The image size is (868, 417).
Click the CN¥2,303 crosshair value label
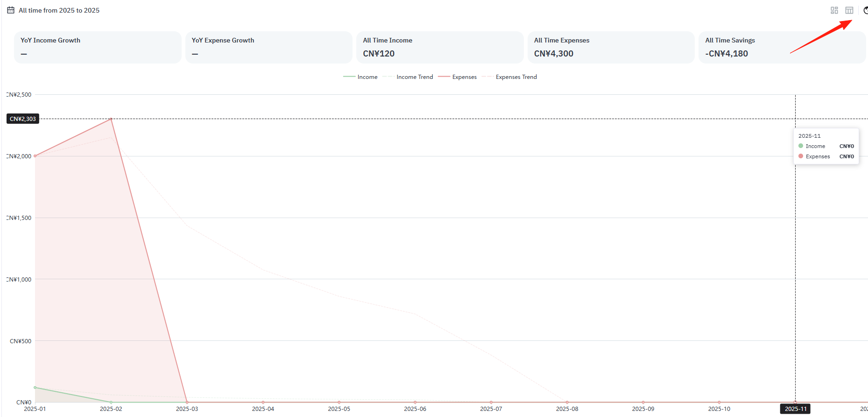23,119
